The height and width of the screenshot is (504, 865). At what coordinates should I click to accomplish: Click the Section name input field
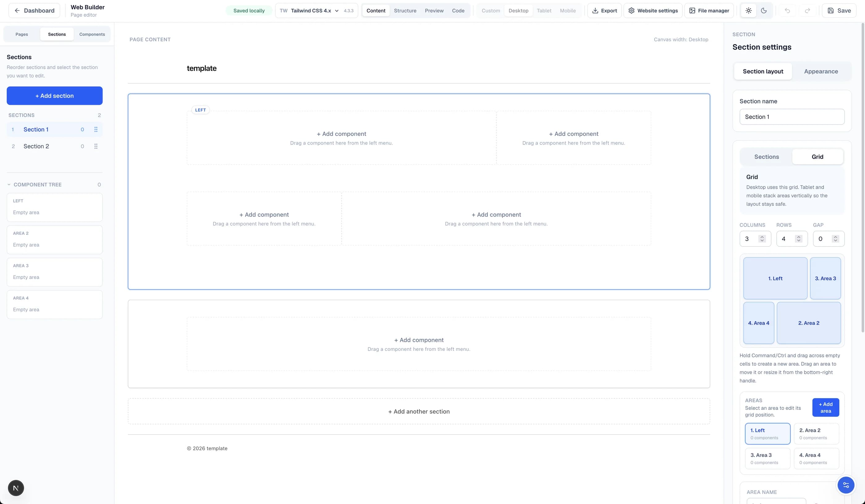coord(792,117)
